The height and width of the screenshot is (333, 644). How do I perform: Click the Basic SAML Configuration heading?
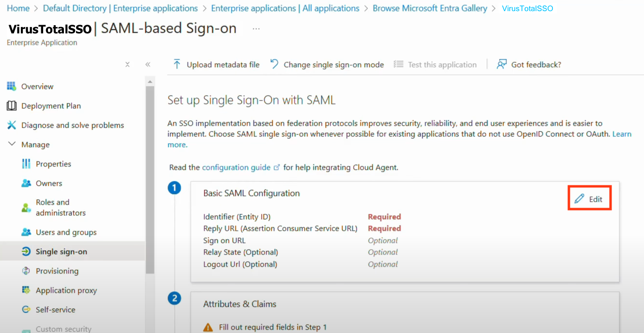251,193
